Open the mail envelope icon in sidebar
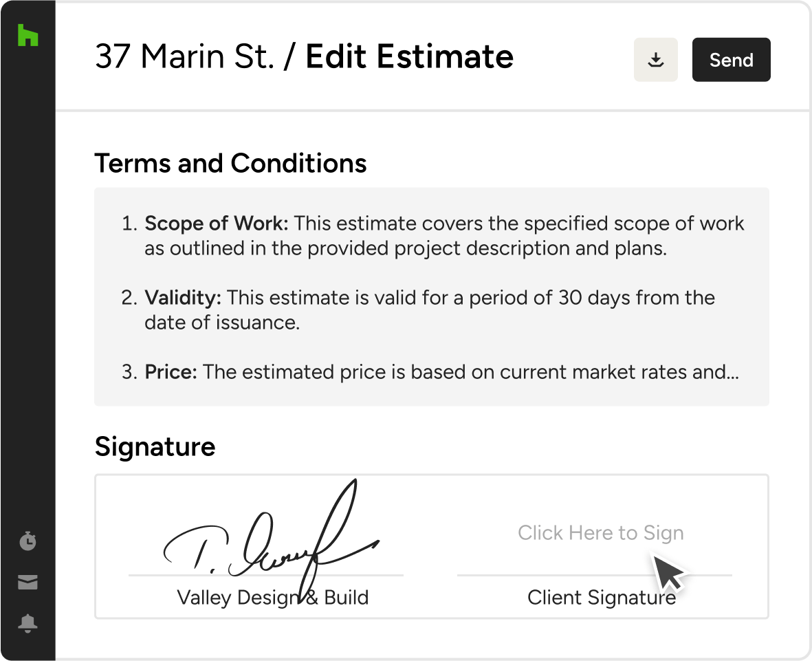Viewport: 812px width, 661px height. pyautogui.click(x=28, y=582)
